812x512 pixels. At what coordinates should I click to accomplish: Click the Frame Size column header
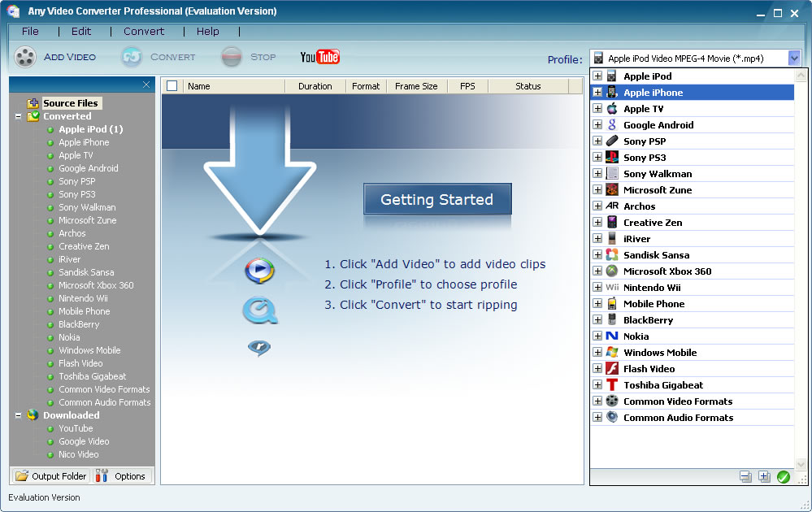[416, 86]
